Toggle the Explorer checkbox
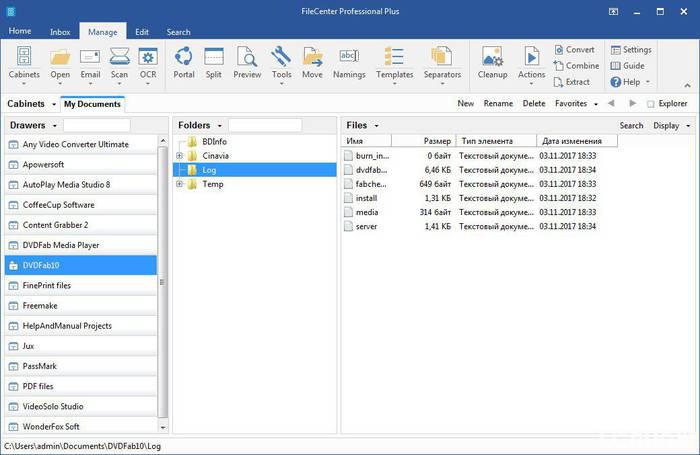This screenshot has width=700, height=455. click(x=651, y=104)
